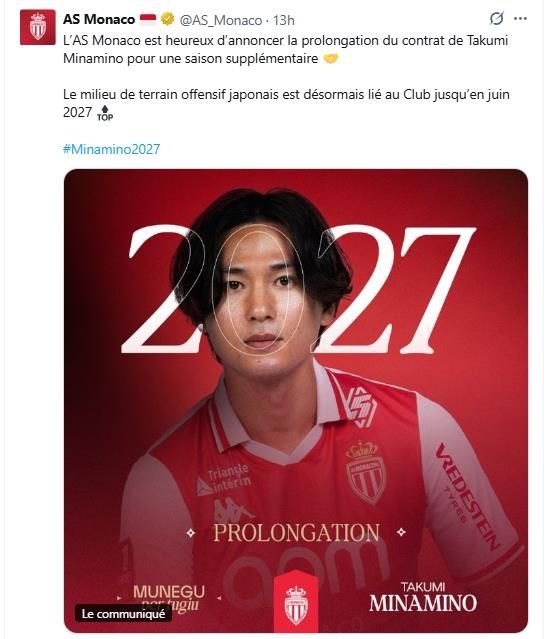Open the Grok slashed-circle icon

point(496,19)
